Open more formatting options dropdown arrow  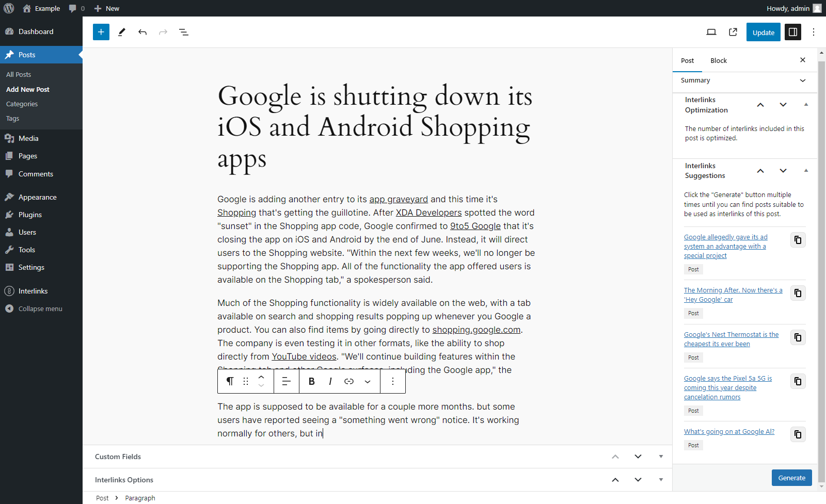click(x=368, y=381)
